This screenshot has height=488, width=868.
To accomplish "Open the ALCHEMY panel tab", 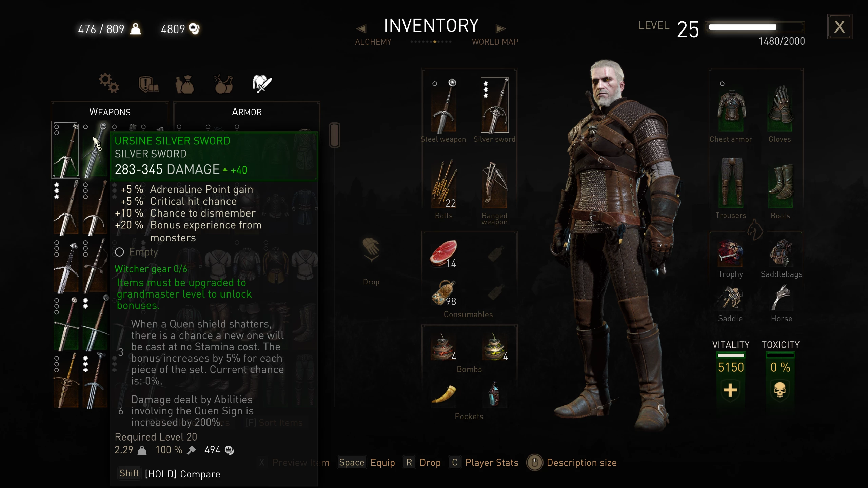I will pos(373,42).
